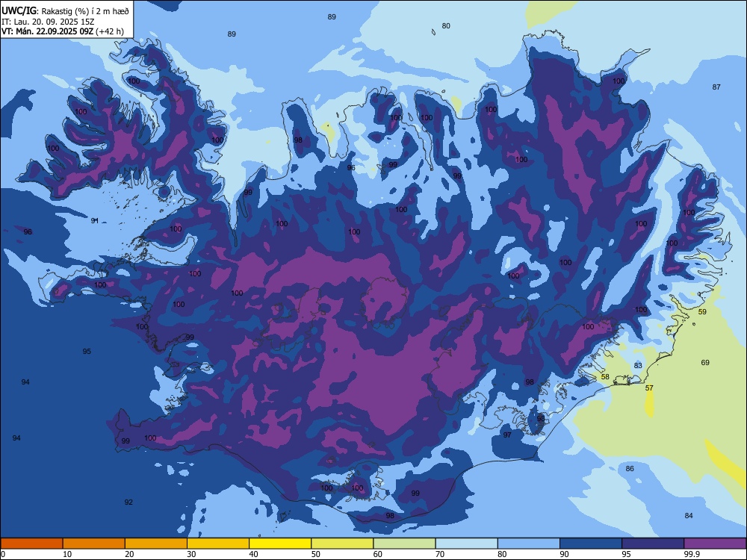Click the 'VT: Mán. 22.09.2025 09Z (+42 h)' line

click(x=63, y=31)
